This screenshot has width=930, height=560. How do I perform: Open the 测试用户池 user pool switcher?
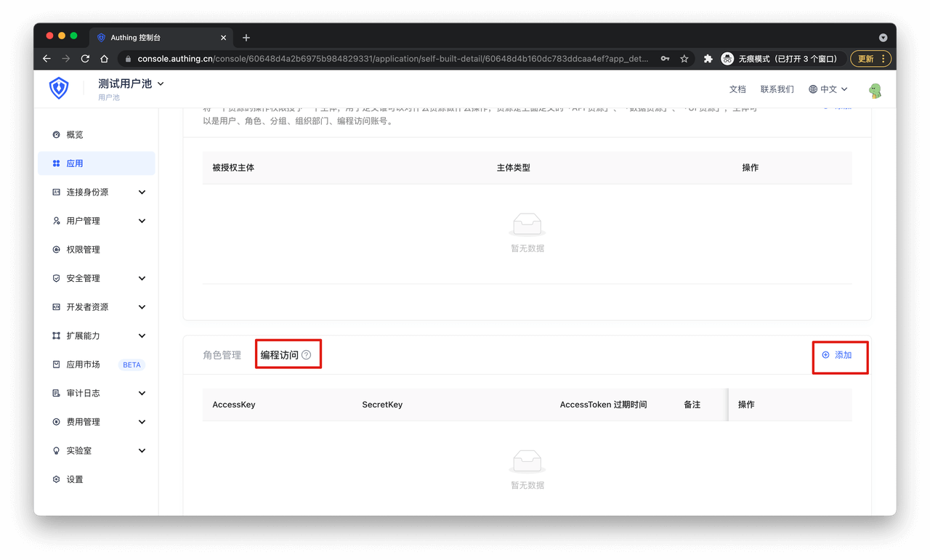[131, 84]
